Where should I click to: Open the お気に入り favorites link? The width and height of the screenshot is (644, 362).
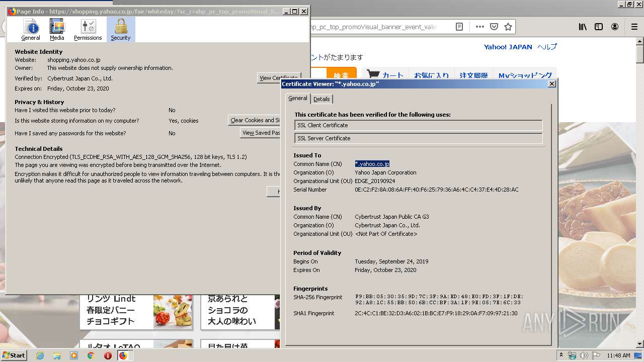point(431,75)
